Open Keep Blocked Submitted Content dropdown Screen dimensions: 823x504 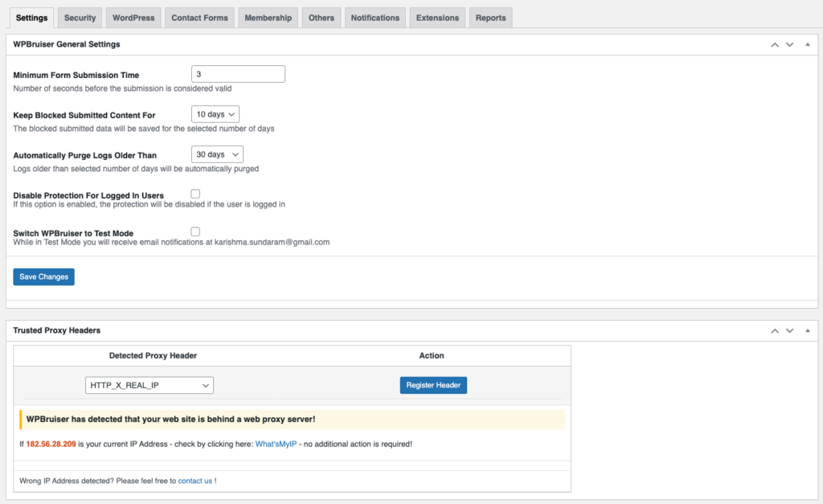pyautogui.click(x=215, y=114)
